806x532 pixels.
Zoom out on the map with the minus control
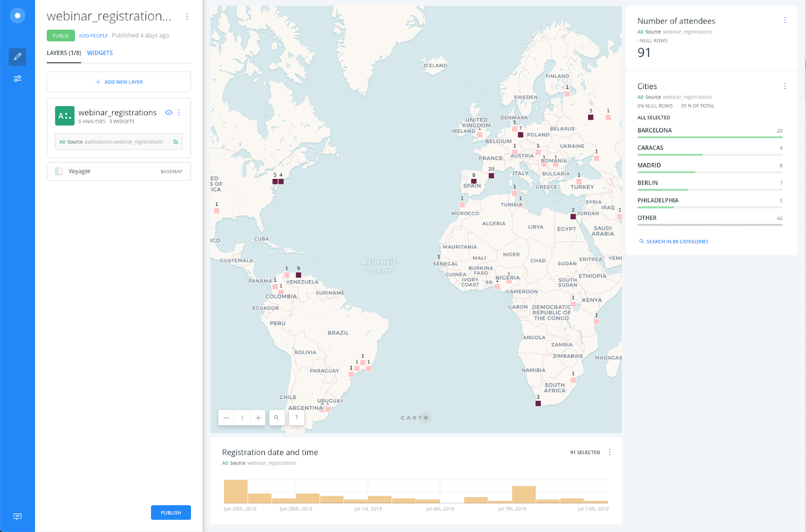(x=226, y=417)
